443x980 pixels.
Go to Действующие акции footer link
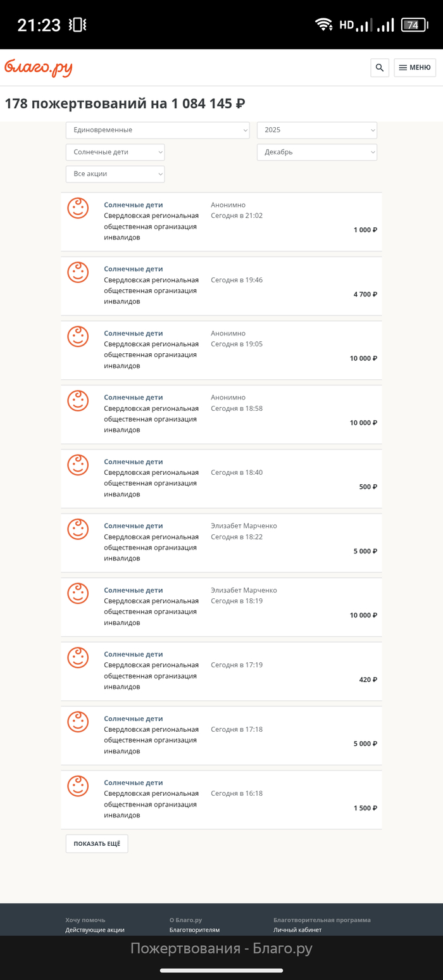[x=95, y=930]
